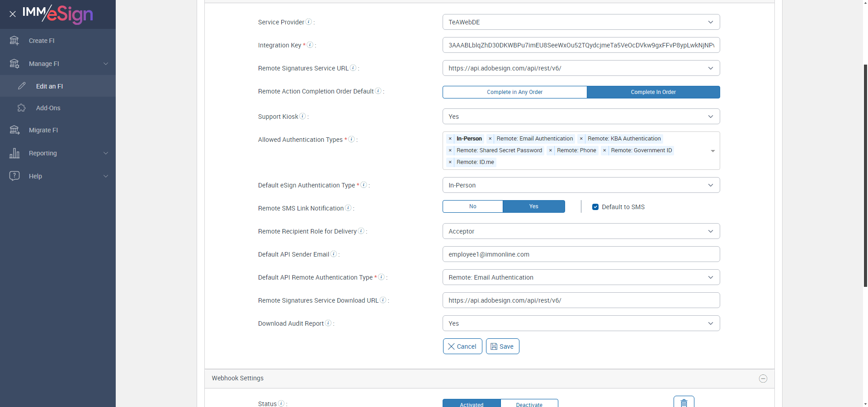Screen dimensions: 868x407
Task: Click the Save button
Action: (502, 346)
